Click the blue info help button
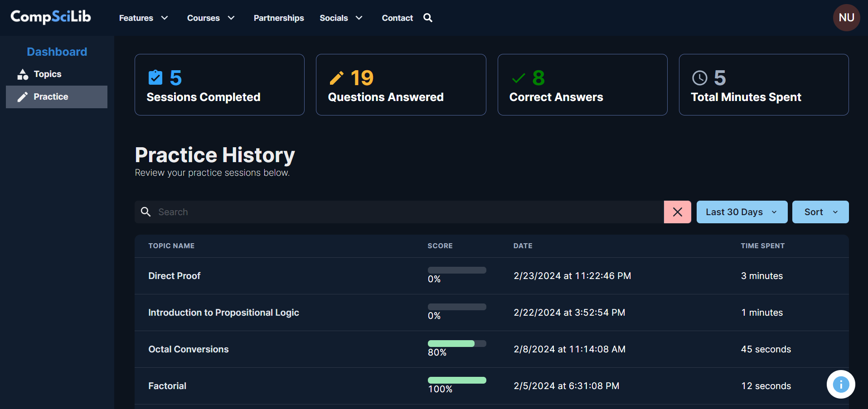The image size is (868, 409). 840,385
